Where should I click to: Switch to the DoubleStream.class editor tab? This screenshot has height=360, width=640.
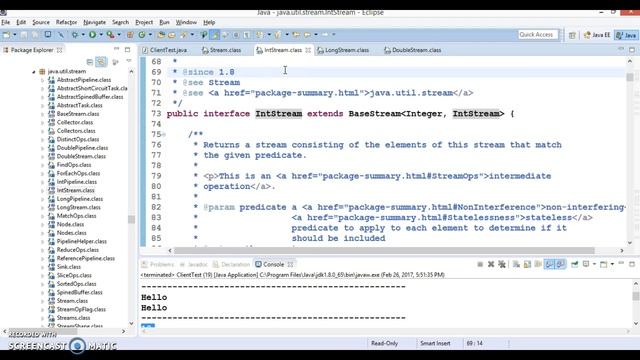(412, 50)
